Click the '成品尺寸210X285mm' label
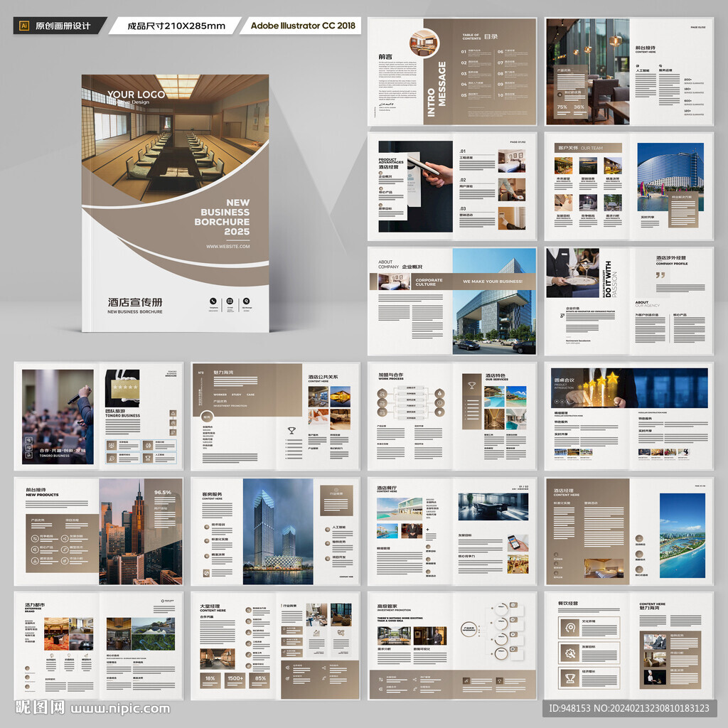 176,26
